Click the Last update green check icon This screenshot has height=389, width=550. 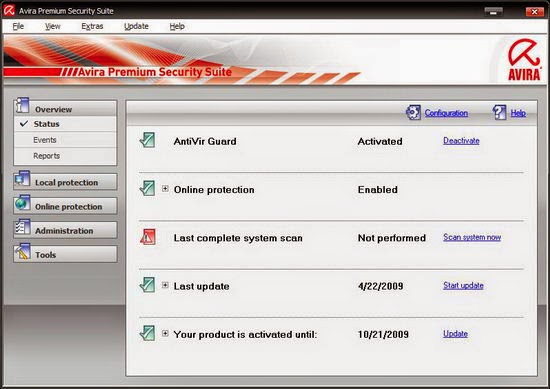tap(147, 285)
